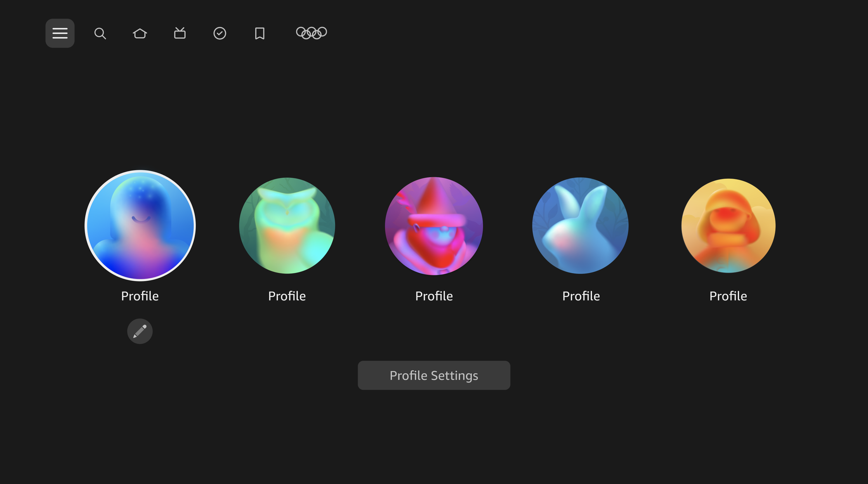Click Profile label under highlighted blue avatar
Screen dimensions: 868x484
coord(140,296)
